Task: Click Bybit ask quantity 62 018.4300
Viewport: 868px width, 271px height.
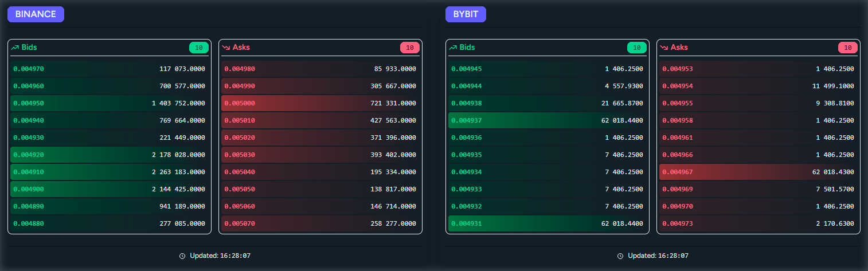Action: (833, 172)
